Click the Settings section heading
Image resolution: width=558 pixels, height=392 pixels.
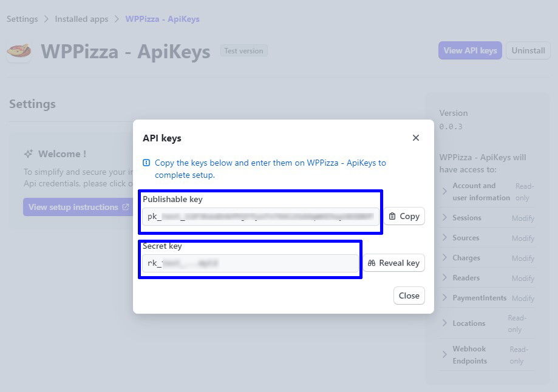point(32,104)
